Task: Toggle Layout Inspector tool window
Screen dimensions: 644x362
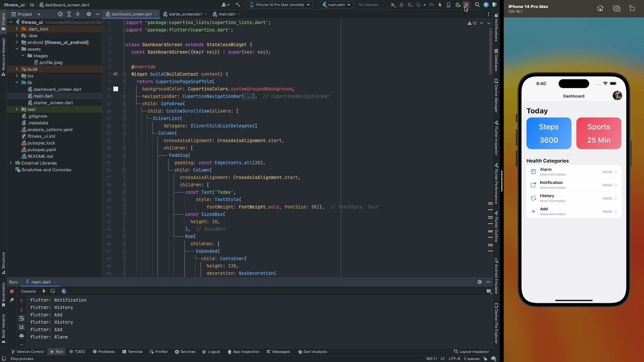Action: point(471,352)
